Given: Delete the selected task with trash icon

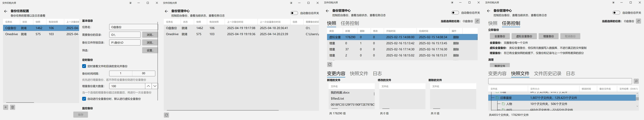Looking at the screenshot, I should click(12, 107).
